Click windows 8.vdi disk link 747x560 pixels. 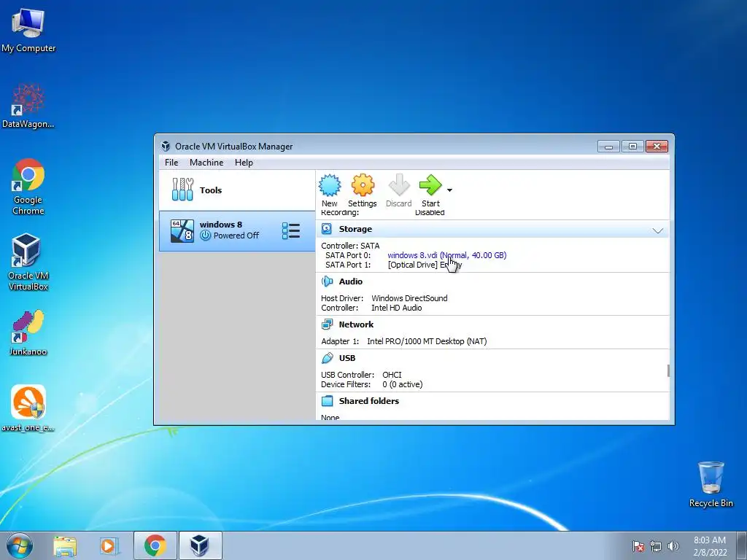(447, 255)
